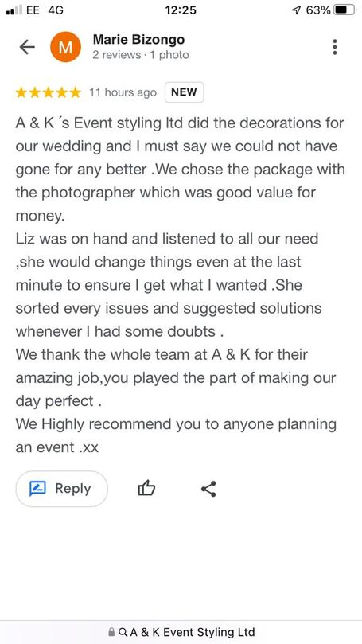The height and width of the screenshot is (644, 362).
Task: Tap the cellular signal bars icon
Action: [x=14, y=10]
